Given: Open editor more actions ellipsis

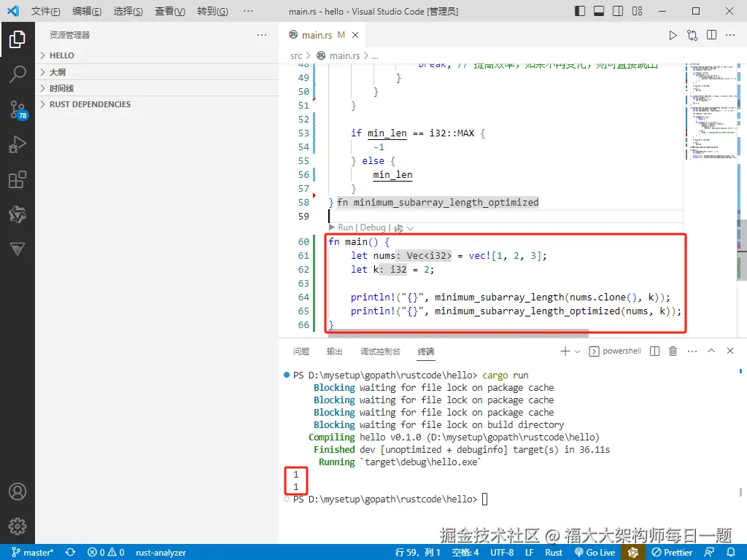Looking at the screenshot, I should coord(730,35).
